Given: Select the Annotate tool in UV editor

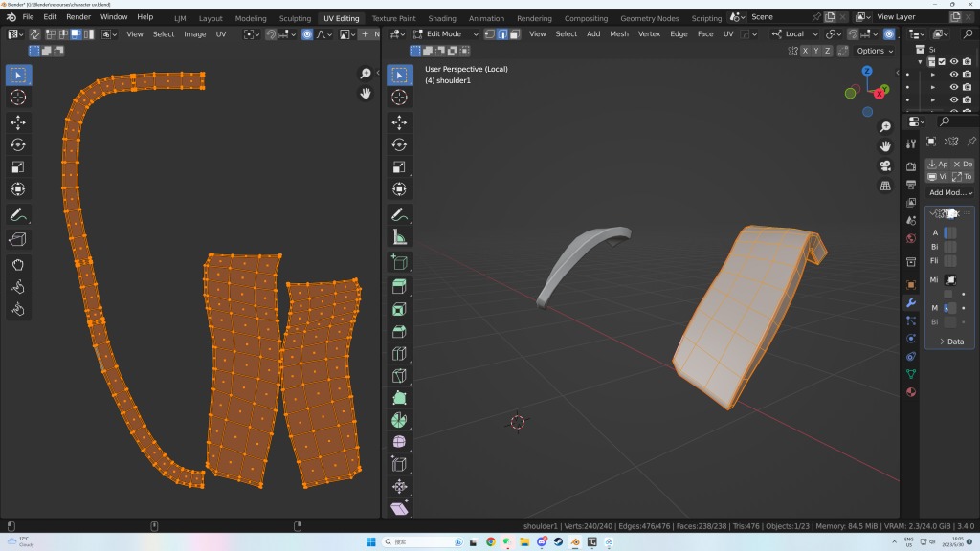Looking at the screenshot, I should click(x=18, y=215).
